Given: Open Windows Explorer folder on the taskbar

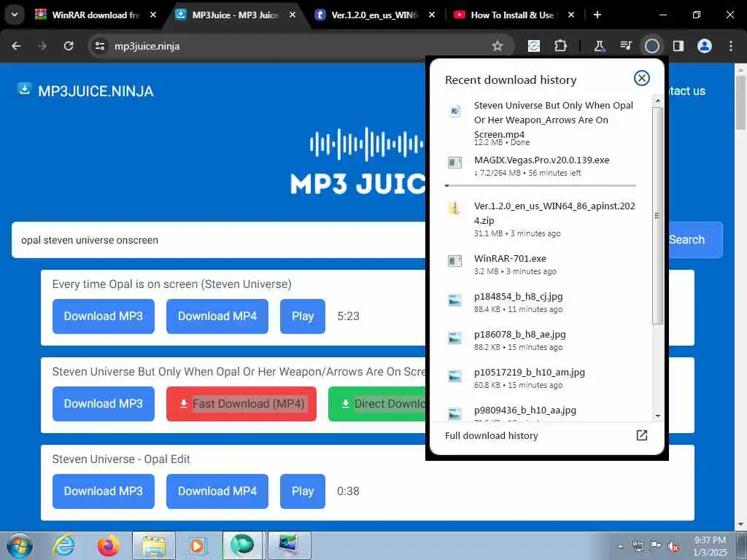Looking at the screenshot, I should 153,545.
